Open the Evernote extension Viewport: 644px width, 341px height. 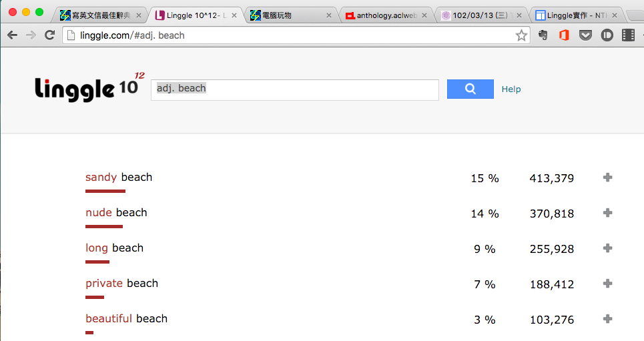(x=543, y=35)
